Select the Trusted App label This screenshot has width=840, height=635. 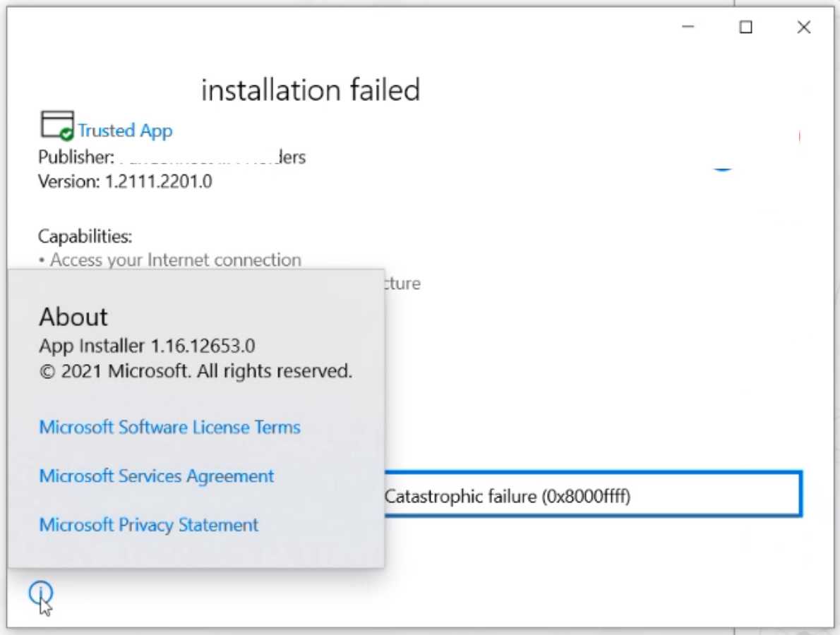(124, 131)
